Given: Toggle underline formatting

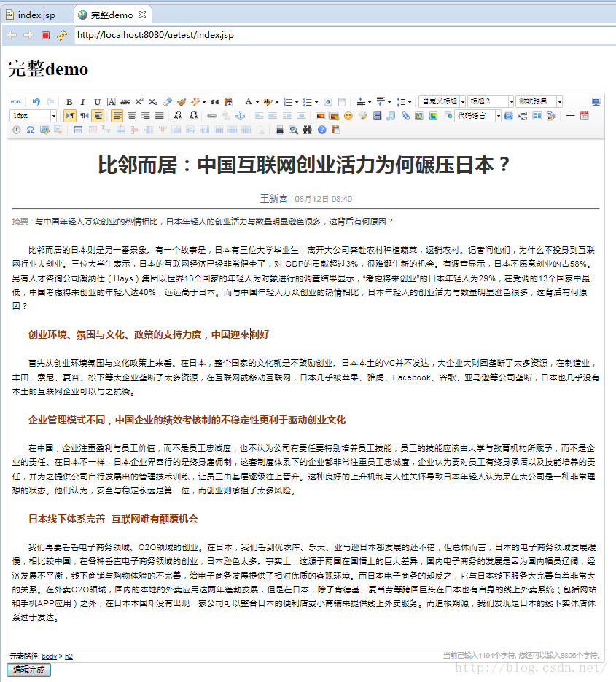Looking at the screenshot, I should click(x=97, y=102).
